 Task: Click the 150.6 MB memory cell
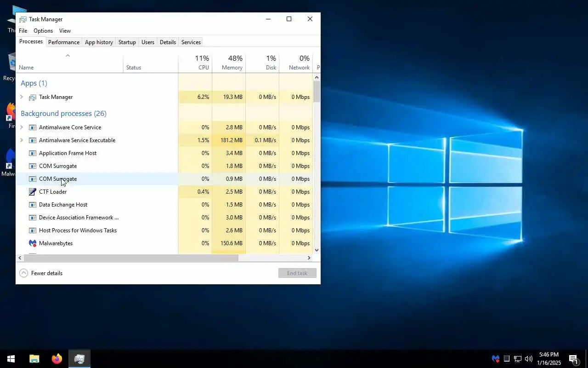(x=229, y=243)
